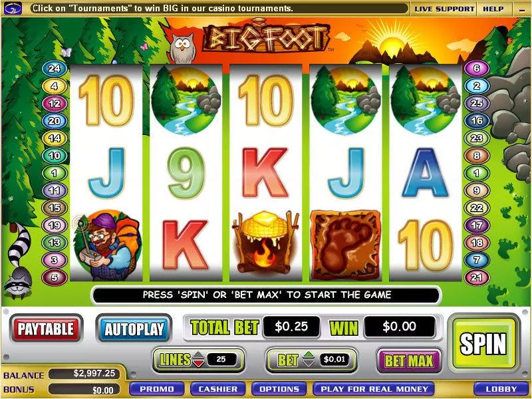Raise the bet with green up arrow
This screenshot has width=532, height=399.
[309, 355]
